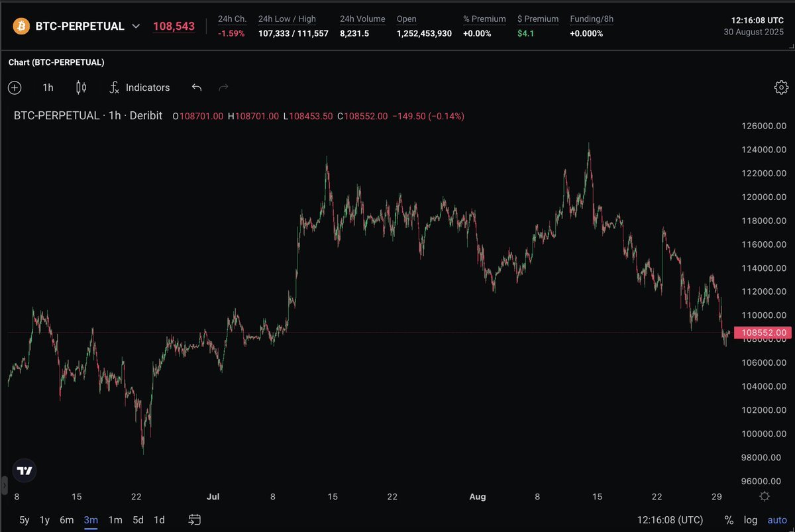Click the BTC-PERPETUAL · 1h · Deribit legend title
The height and width of the screenshot is (532, 795).
point(88,116)
